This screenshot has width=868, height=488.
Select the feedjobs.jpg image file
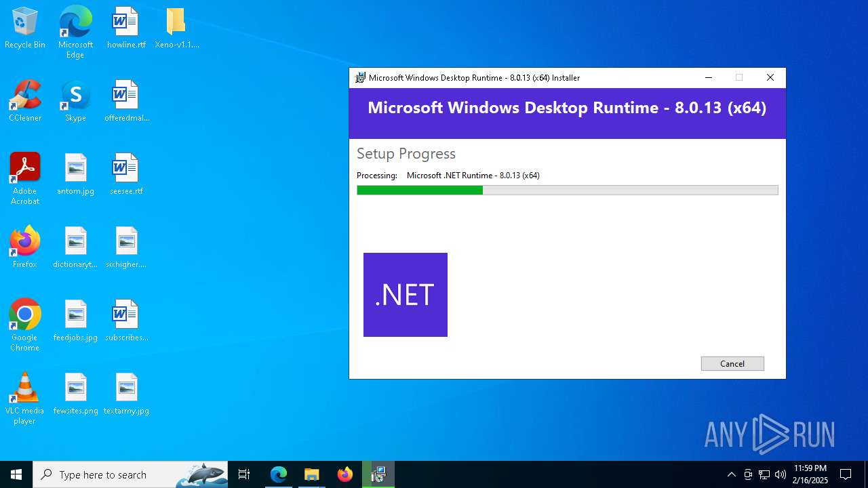(x=75, y=321)
